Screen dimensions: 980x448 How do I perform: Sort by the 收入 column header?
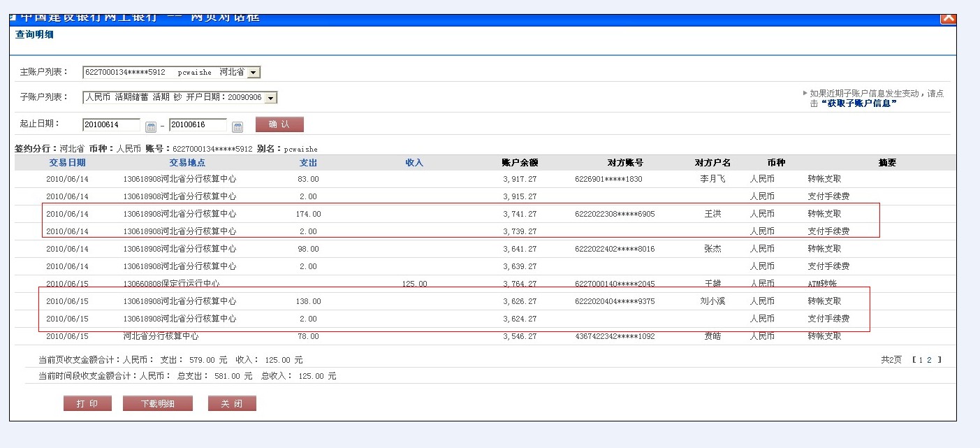pos(414,163)
